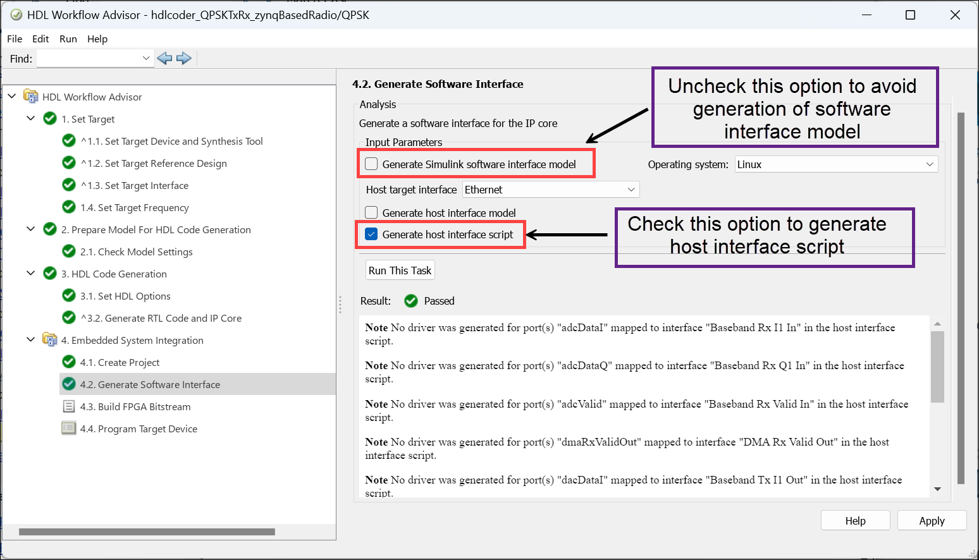This screenshot has width=979, height=560.
Task: Uncheck Generate host interface script
Action: click(372, 234)
